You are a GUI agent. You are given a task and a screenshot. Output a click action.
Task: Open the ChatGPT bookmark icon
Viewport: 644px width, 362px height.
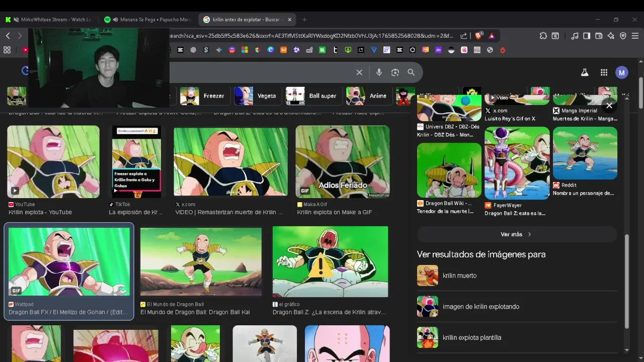click(x=193, y=50)
